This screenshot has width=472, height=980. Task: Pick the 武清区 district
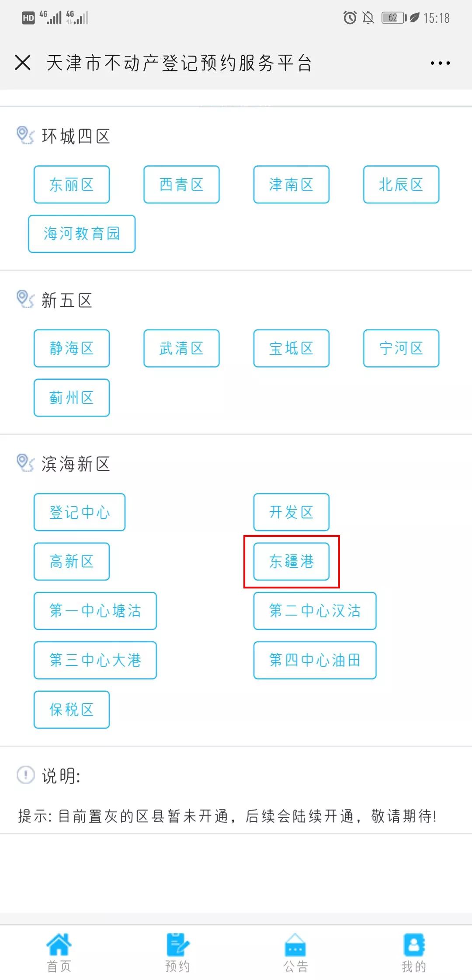click(181, 348)
